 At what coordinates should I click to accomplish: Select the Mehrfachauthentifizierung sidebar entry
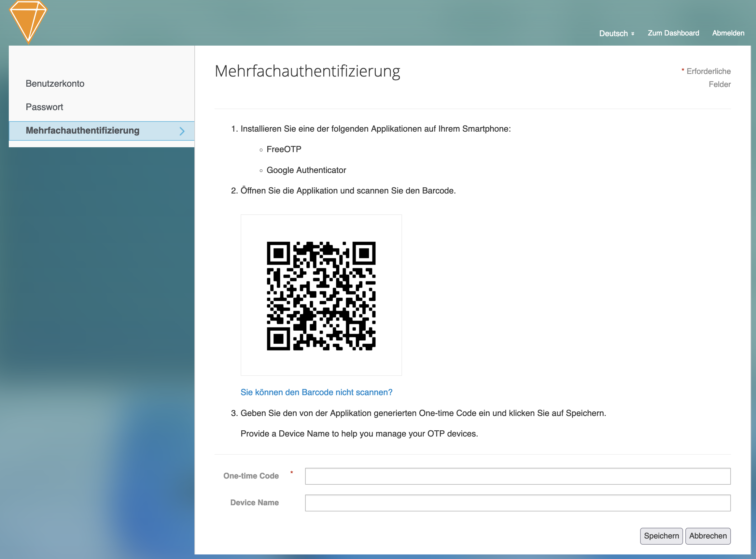[82, 131]
